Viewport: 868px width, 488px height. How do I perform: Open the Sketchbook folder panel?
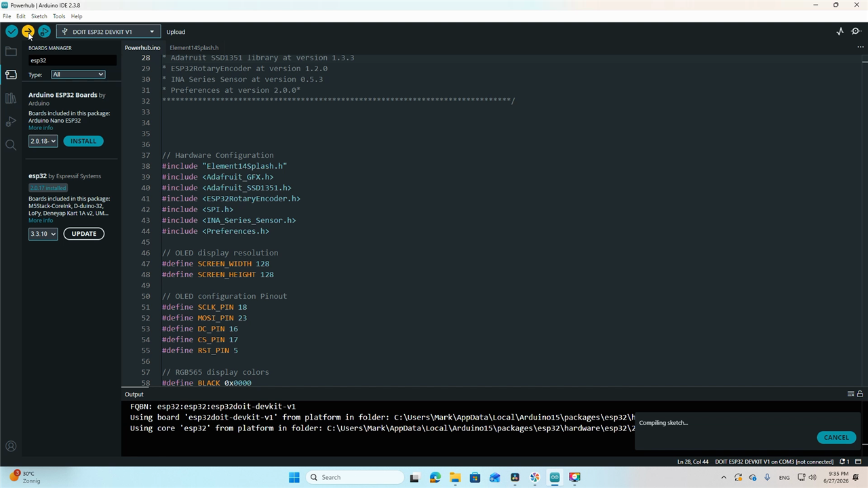click(x=11, y=52)
